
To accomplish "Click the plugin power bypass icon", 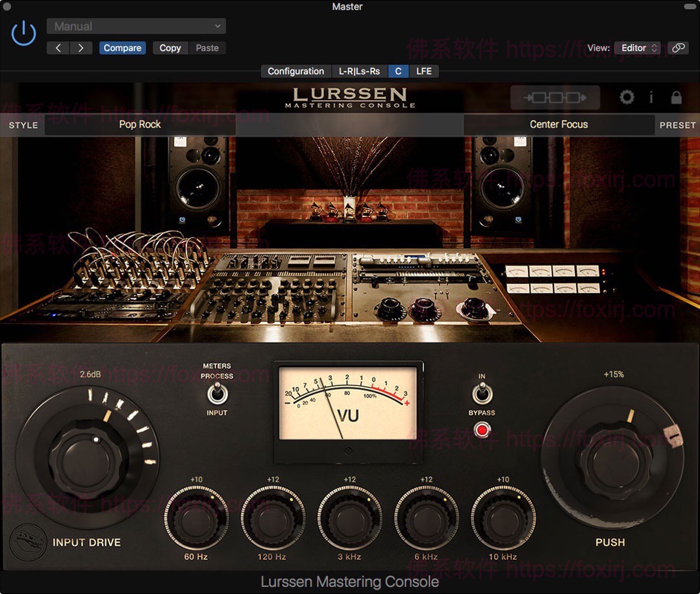I will pos(23,33).
